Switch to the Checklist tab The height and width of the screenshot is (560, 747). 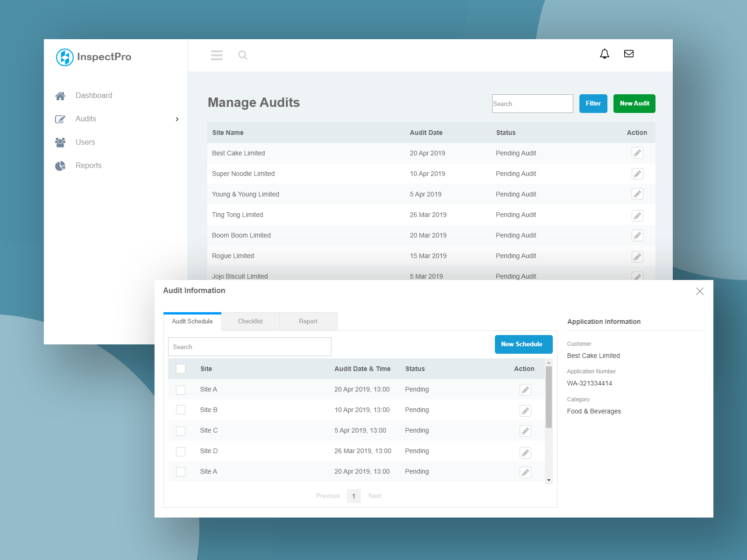pos(250,321)
